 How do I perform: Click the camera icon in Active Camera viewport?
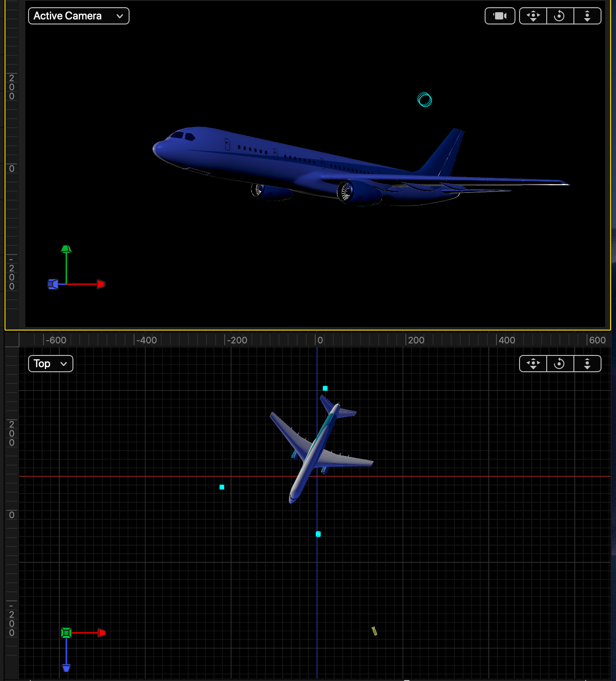click(500, 16)
